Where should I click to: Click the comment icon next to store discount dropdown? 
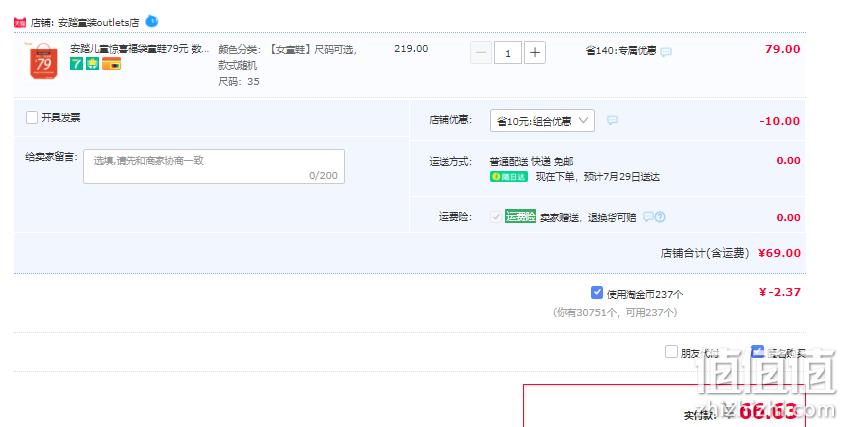coord(612,120)
